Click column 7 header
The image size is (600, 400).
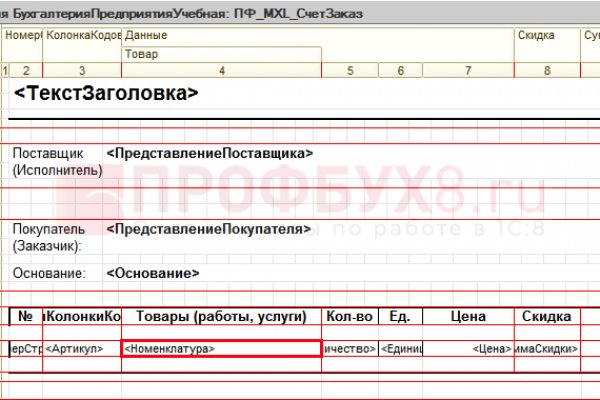pos(468,71)
